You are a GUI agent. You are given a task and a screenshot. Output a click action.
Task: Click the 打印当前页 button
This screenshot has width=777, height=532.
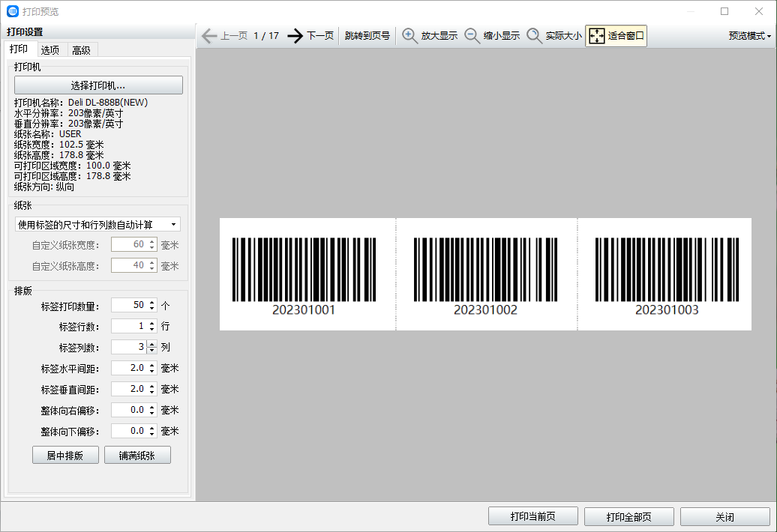pos(533,517)
